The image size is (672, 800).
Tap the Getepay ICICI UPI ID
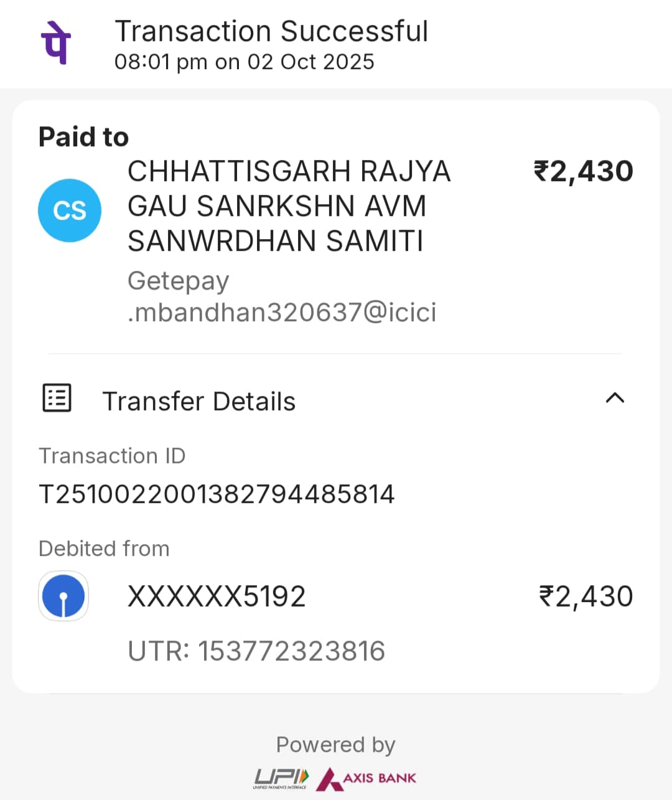(x=282, y=297)
